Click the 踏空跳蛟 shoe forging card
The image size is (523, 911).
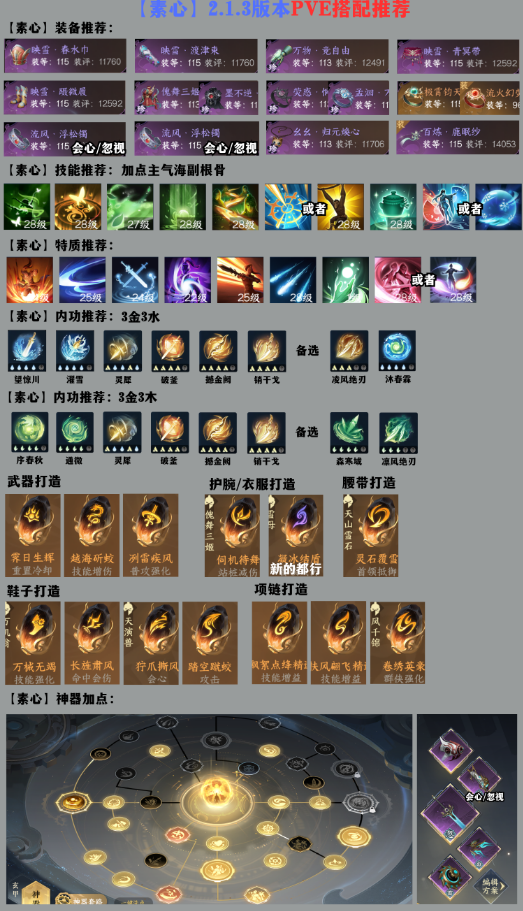(x=210, y=643)
